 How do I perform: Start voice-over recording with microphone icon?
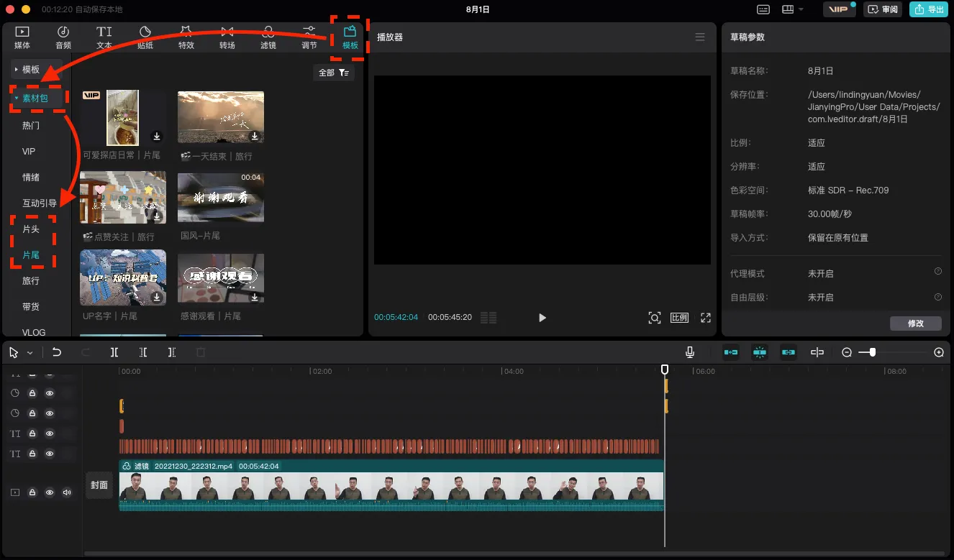[690, 352]
